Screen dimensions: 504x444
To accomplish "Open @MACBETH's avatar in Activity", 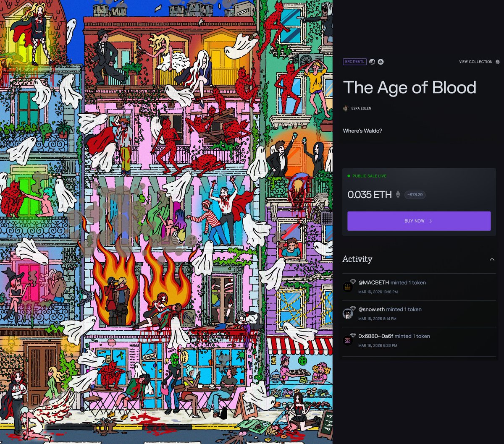I will click(x=347, y=287).
